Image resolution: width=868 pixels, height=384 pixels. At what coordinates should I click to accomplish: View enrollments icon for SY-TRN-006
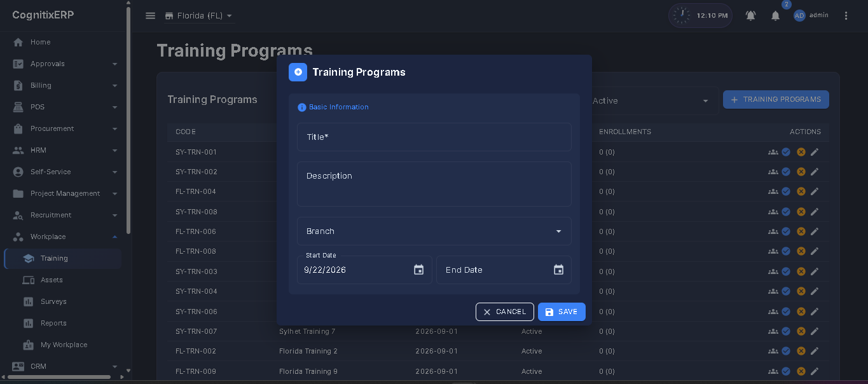pos(773,312)
